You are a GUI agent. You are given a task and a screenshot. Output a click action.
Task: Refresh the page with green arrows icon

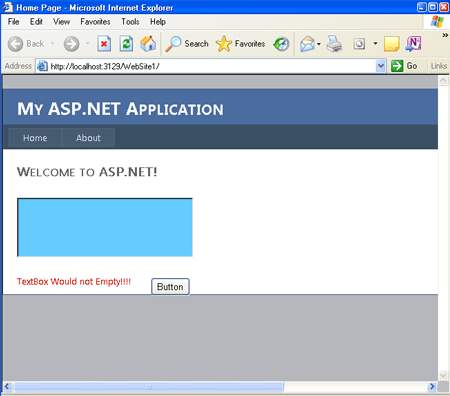tap(126, 44)
